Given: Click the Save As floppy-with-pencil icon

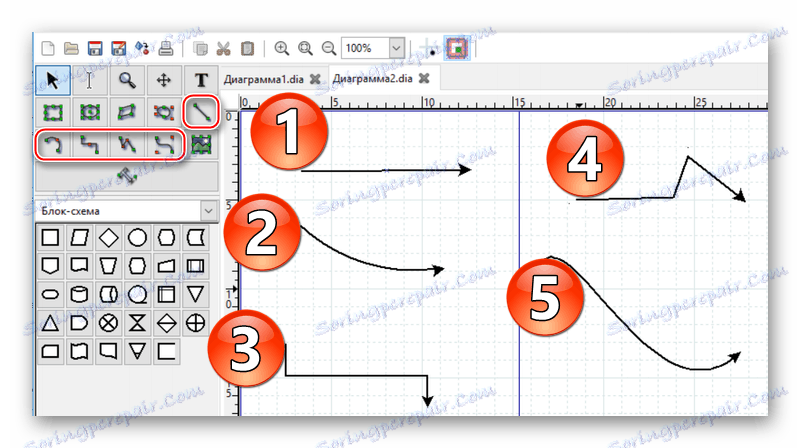Looking at the screenshot, I should point(118,48).
